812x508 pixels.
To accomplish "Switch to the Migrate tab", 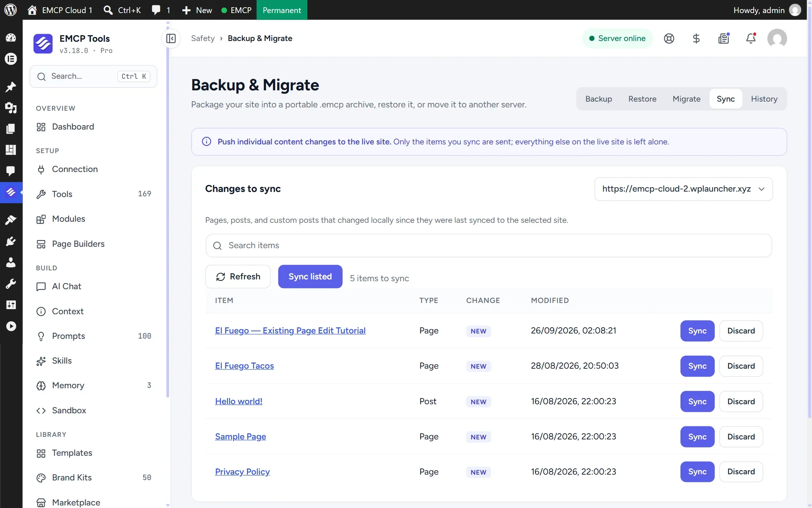I will tap(686, 99).
